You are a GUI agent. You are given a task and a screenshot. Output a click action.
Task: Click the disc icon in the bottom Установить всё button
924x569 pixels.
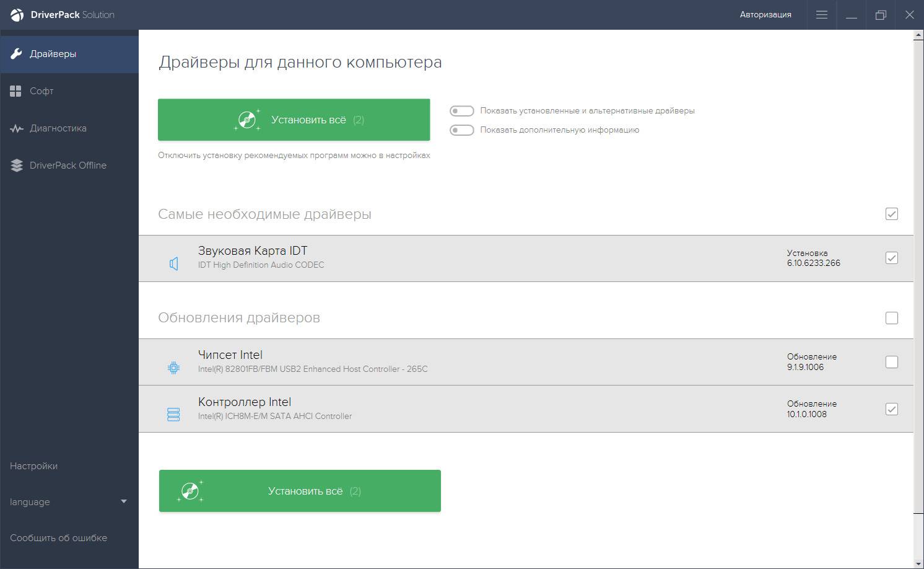[x=190, y=491]
